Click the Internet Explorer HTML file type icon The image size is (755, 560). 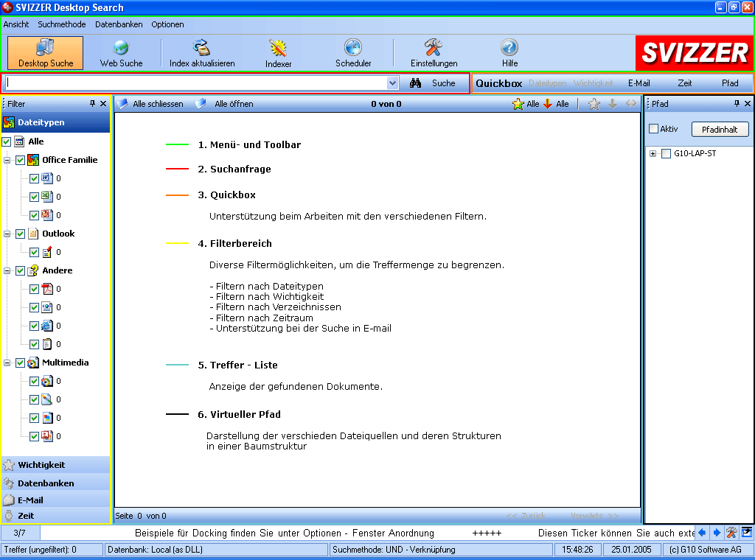(46, 326)
